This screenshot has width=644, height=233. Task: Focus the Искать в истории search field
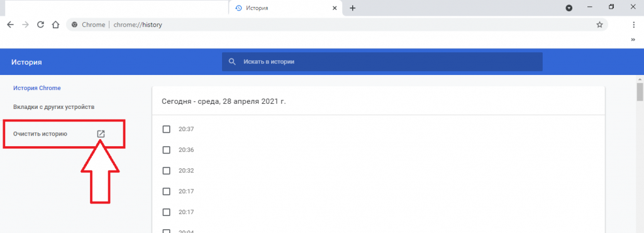click(382, 62)
